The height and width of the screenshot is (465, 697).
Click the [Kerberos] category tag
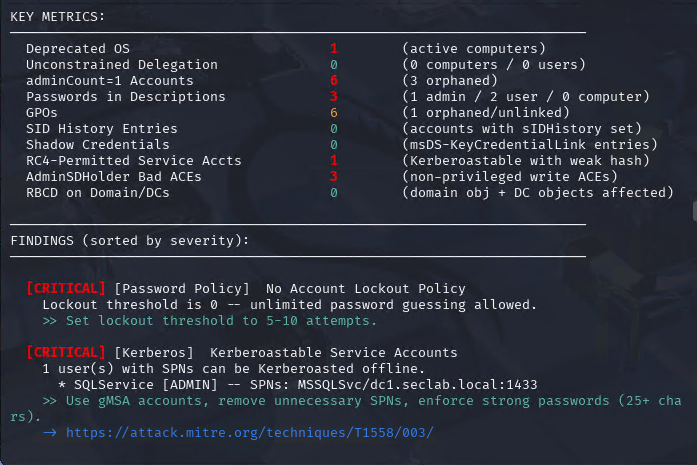tap(154, 353)
